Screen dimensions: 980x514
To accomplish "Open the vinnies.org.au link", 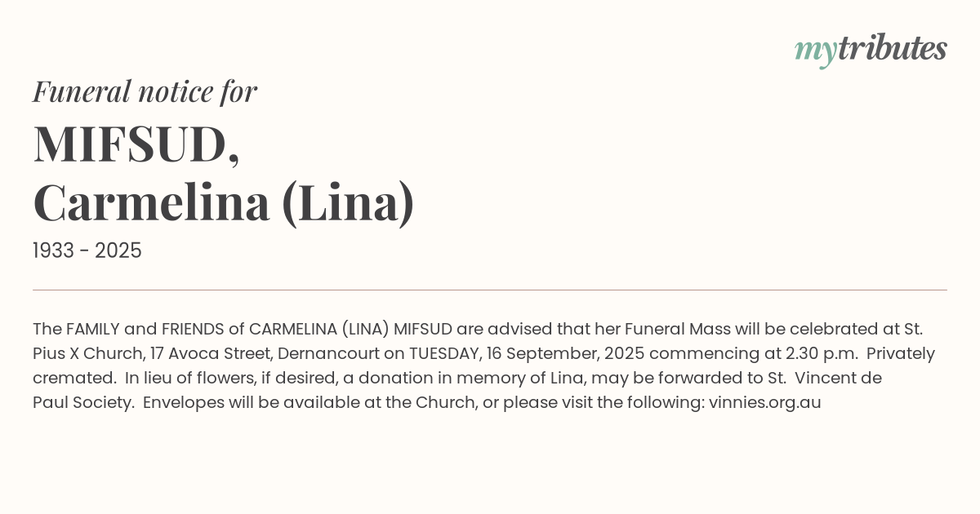I will point(764,402).
